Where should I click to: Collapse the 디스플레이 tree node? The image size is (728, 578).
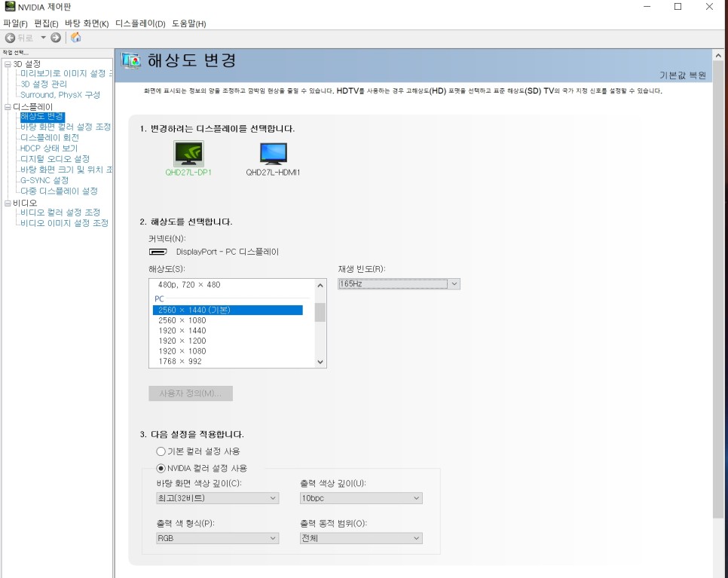(x=8, y=107)
